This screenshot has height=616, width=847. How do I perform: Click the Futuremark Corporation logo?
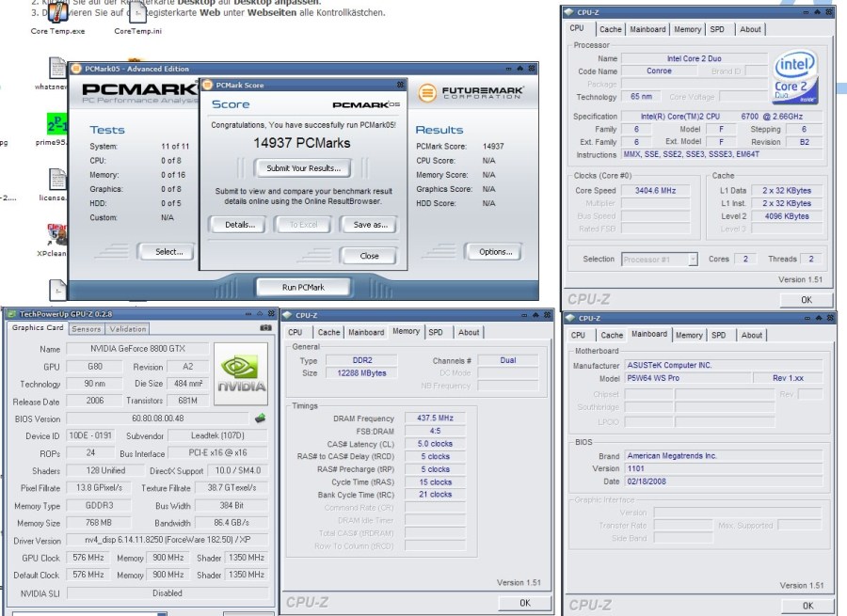click(x=471, y=93)
